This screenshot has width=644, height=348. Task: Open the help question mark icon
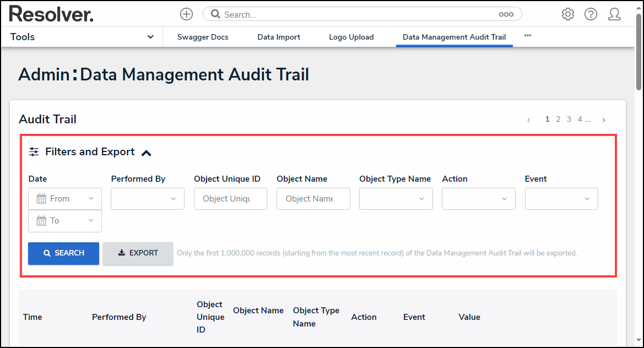click(x=591, y=14)
